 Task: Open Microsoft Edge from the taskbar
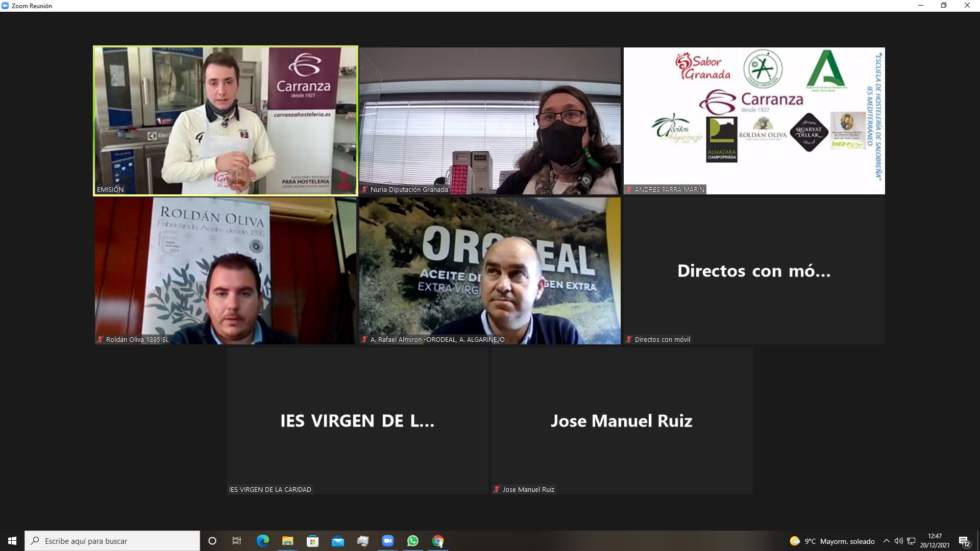tap(262, 541)
